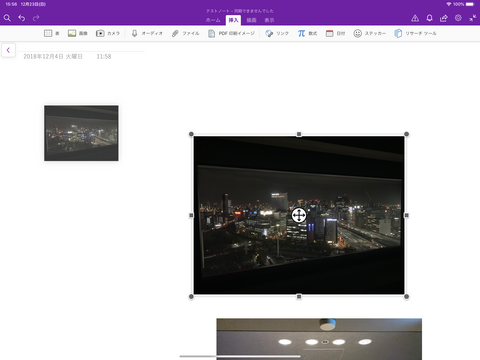Open the camera (カメラ) insert option
This screenshot has width=480, height=360.
tap(108, 33)
